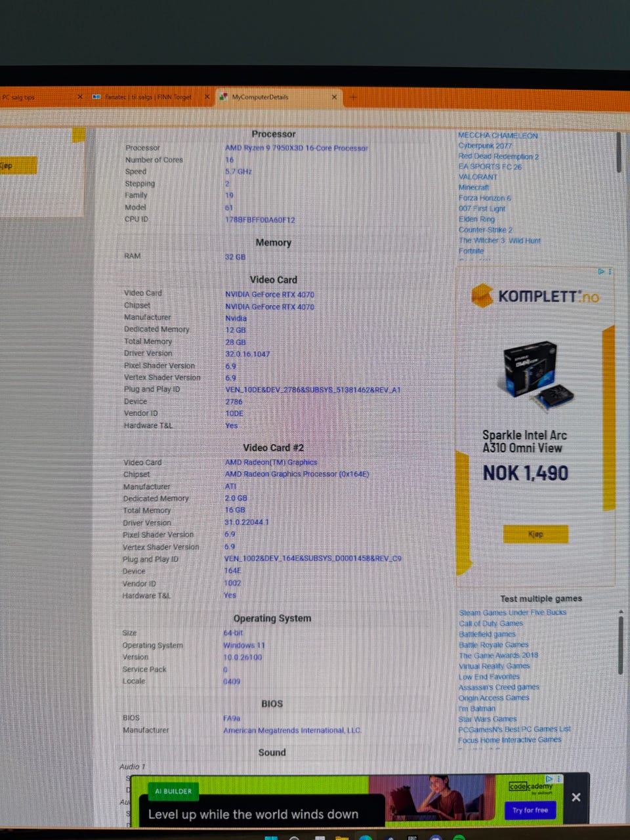Open the MECCHA CHAMELEON game link

(497, 135)
